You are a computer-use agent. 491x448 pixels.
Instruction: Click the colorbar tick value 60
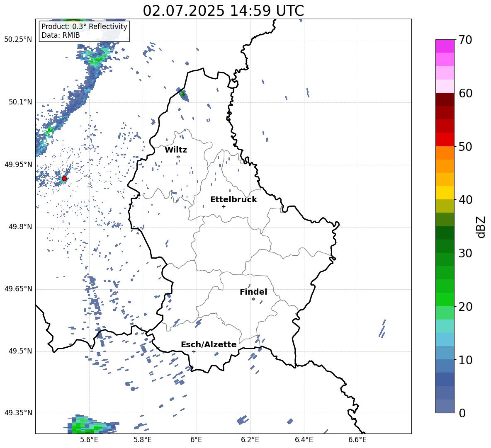[465, 93]
